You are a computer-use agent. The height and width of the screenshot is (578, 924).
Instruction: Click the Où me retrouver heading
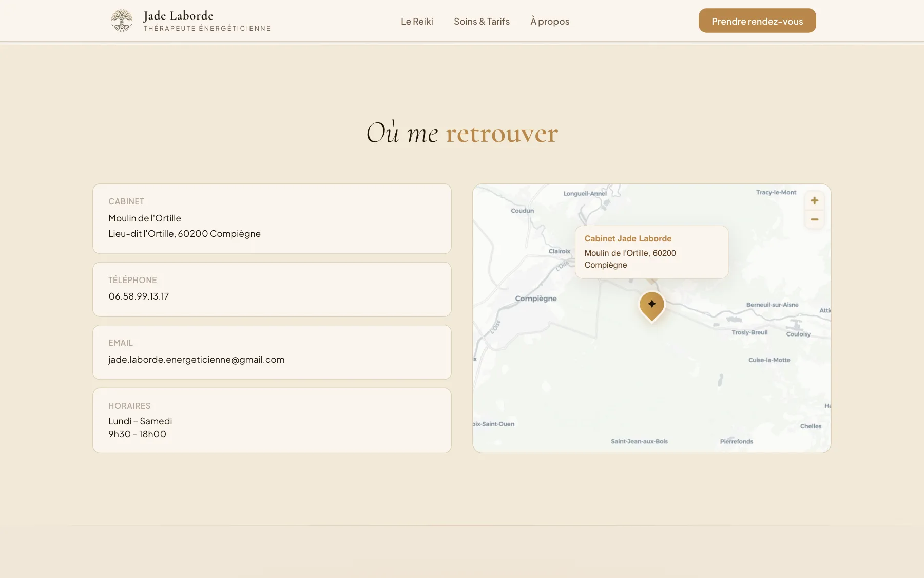pyautogui.click(x=462, y=133)
